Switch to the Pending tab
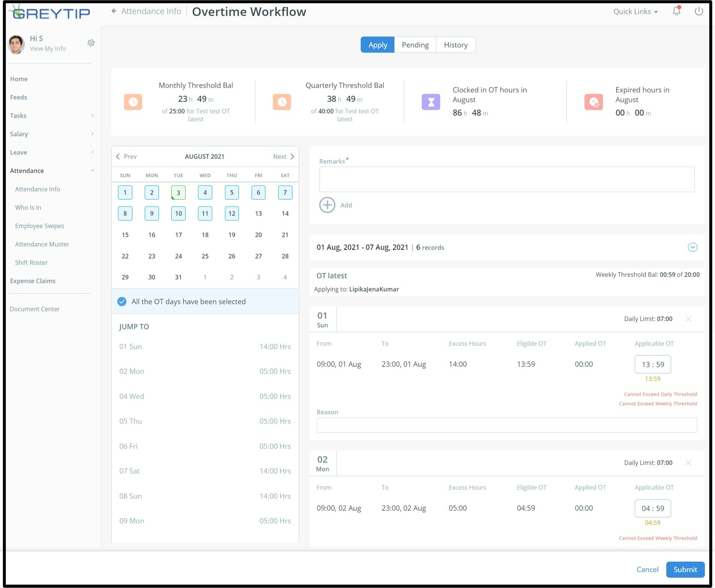Image resolution: width=715 pixels, height=588 pixels. pyautogui.click(x=415, y=45)
